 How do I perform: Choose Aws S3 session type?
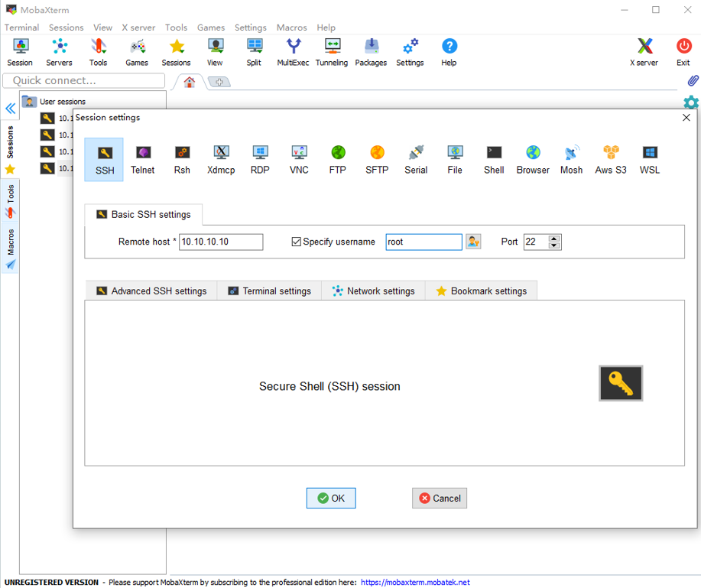point(611,160)
